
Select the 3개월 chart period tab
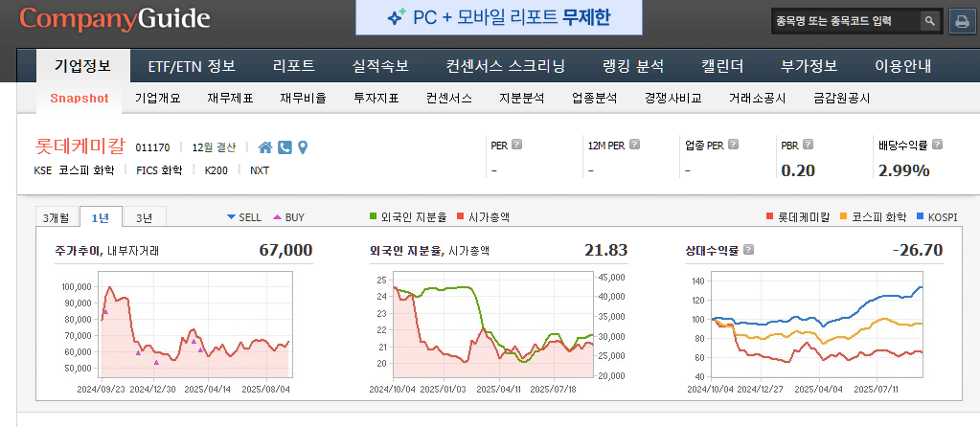[x=57, y=217]
